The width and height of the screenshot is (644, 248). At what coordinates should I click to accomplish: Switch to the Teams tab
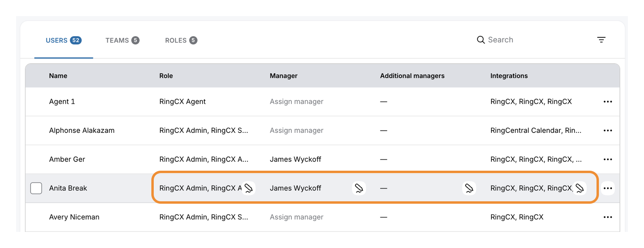(122, 40)
